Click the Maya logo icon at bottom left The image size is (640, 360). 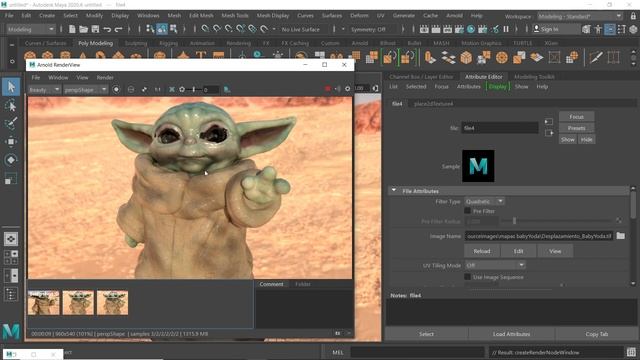click(11, 332)
